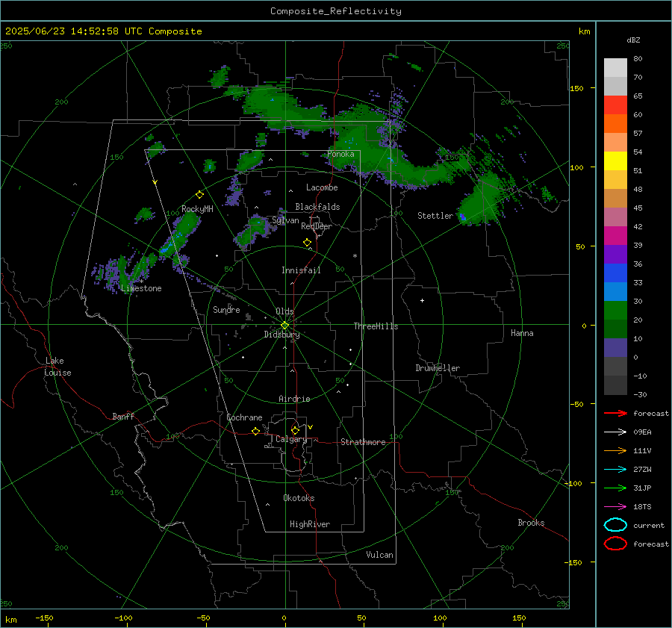The height and width of the screenshot is (628, 672).
Task: Select the bright red dBZ legend swatch
Action: click(x=615, y=105)
